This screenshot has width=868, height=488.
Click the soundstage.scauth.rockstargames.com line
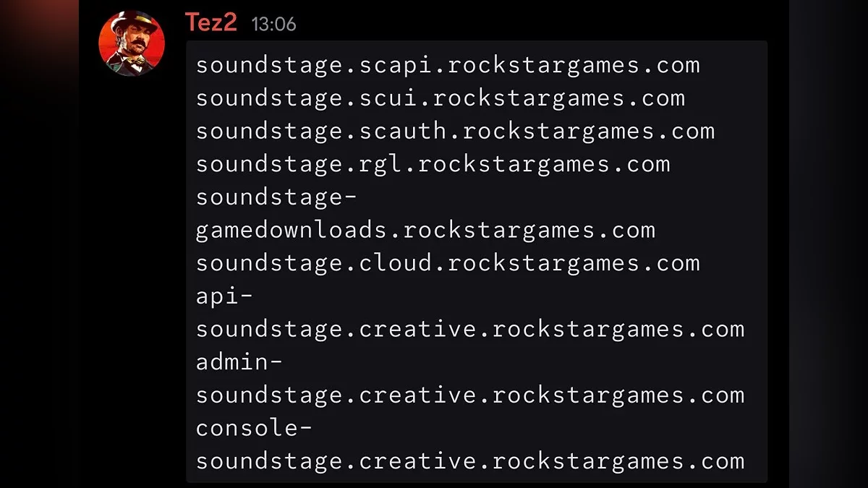pos(455,132)
